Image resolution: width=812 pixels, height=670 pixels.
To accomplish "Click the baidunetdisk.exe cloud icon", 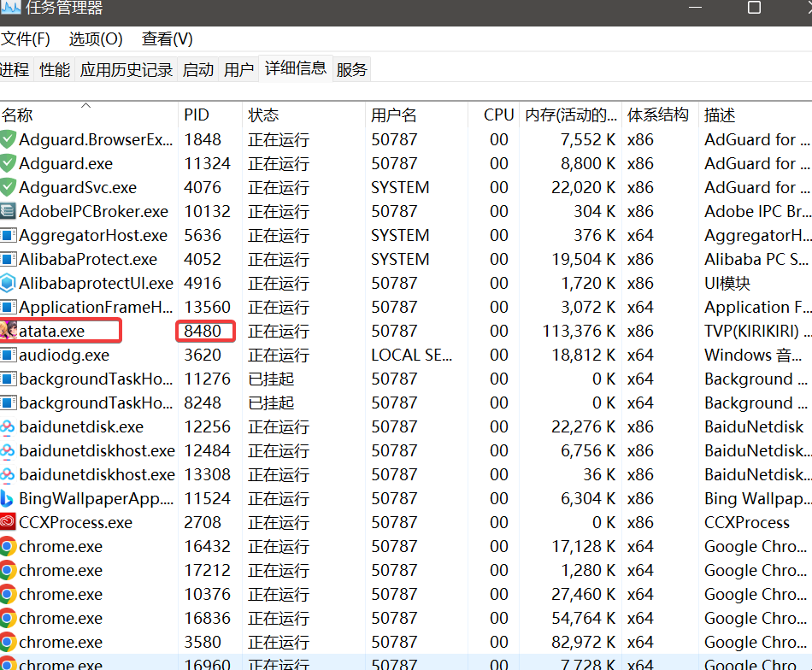I will tap(9, 426).
